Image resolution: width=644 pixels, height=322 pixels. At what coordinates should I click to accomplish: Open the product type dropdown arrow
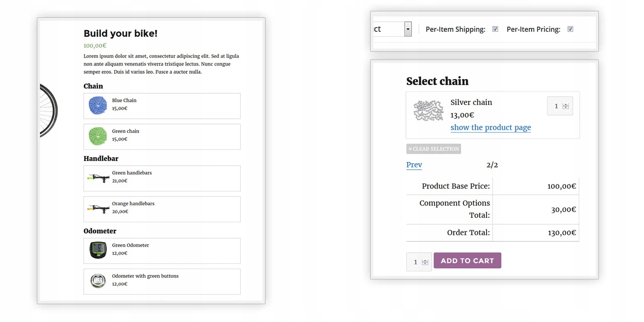(408, 29)
